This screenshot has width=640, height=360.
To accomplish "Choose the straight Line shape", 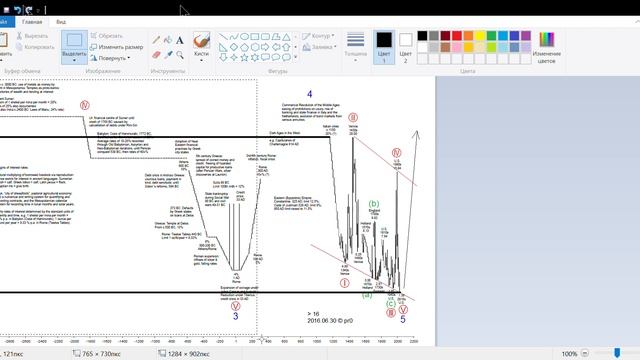I will pos(223,37).
